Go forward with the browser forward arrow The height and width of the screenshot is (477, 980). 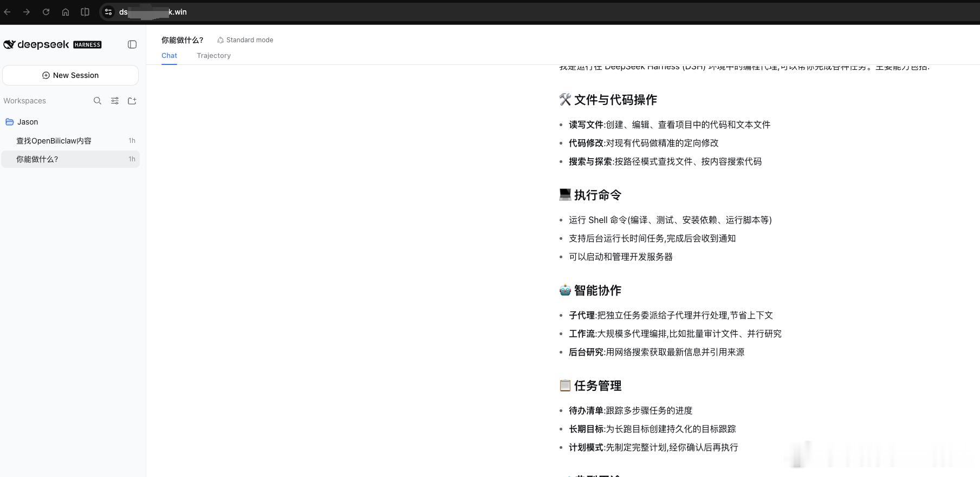click(x=27, y=12)
